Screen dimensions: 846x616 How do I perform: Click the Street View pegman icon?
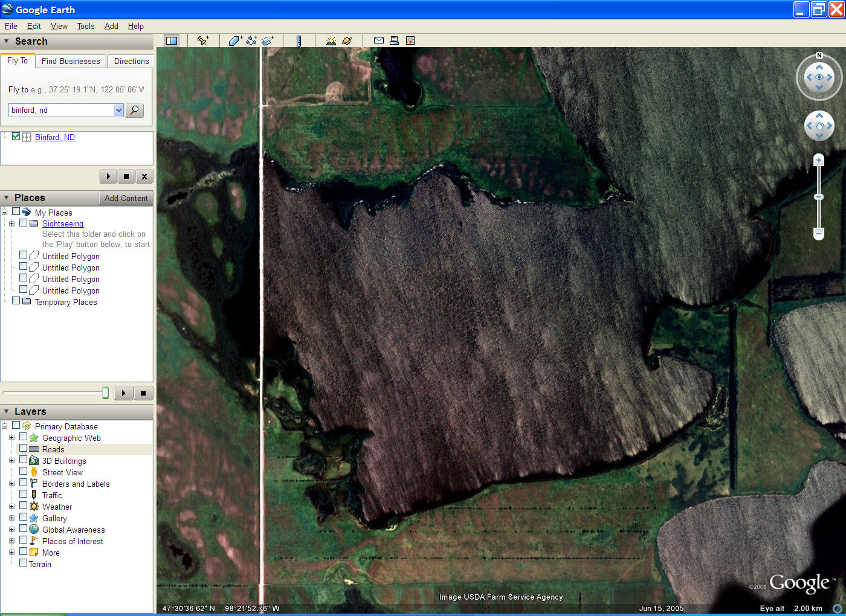(34, 472)
